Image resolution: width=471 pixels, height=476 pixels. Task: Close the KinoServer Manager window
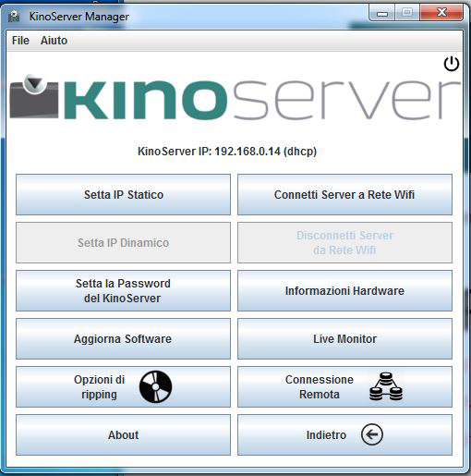441,13
